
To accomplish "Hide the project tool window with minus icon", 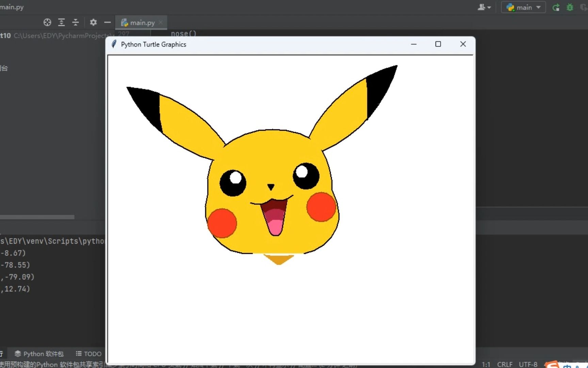I will click(108, 22).
